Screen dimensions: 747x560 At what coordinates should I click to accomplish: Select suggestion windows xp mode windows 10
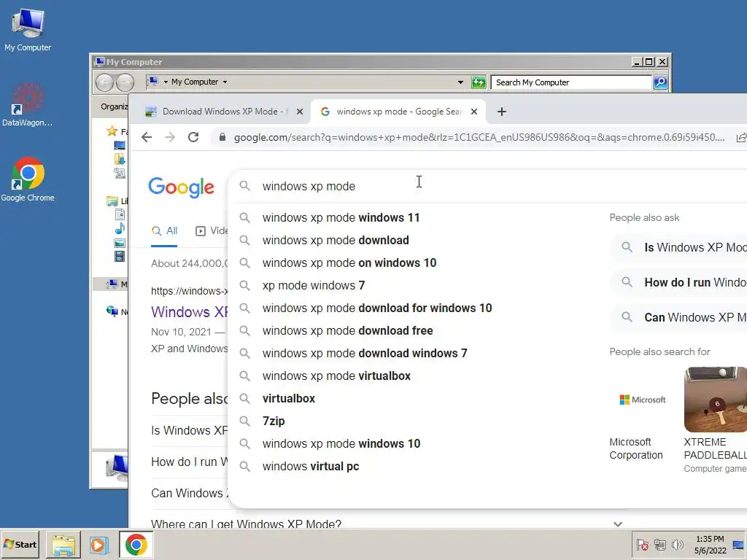coord(341,444)
